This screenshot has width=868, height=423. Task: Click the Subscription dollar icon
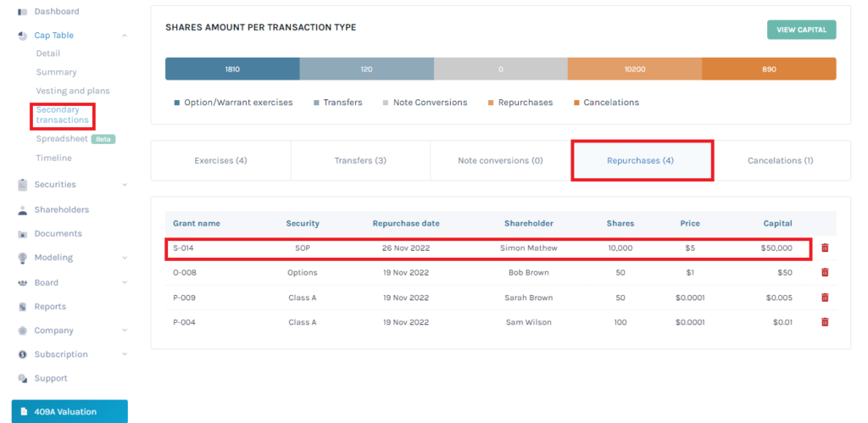23,354
